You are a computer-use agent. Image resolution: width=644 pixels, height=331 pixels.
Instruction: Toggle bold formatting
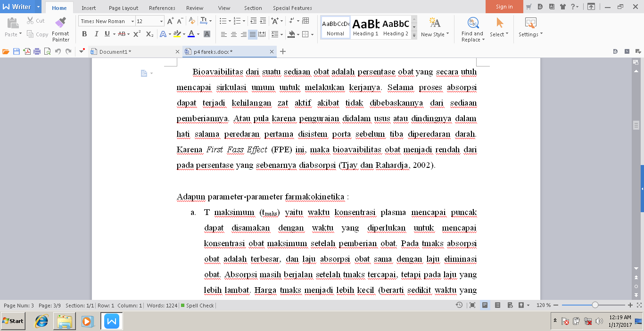tap(84, 34)
